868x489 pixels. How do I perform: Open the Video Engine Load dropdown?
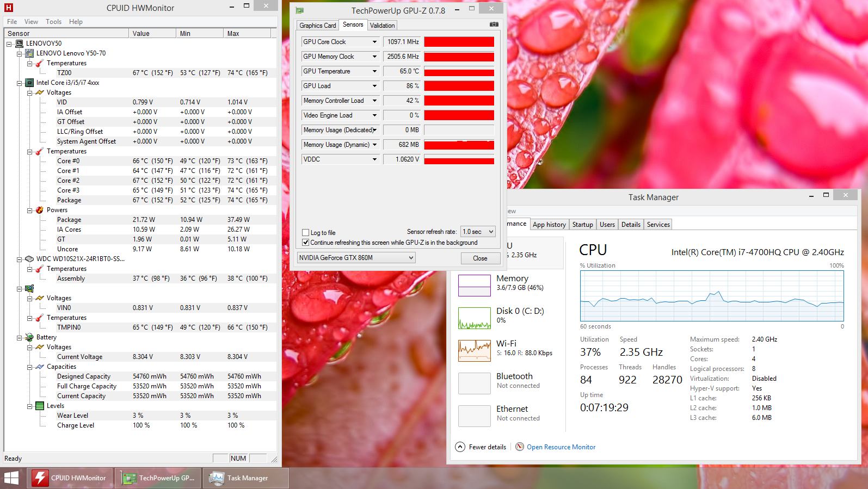(x=374, y=115)
